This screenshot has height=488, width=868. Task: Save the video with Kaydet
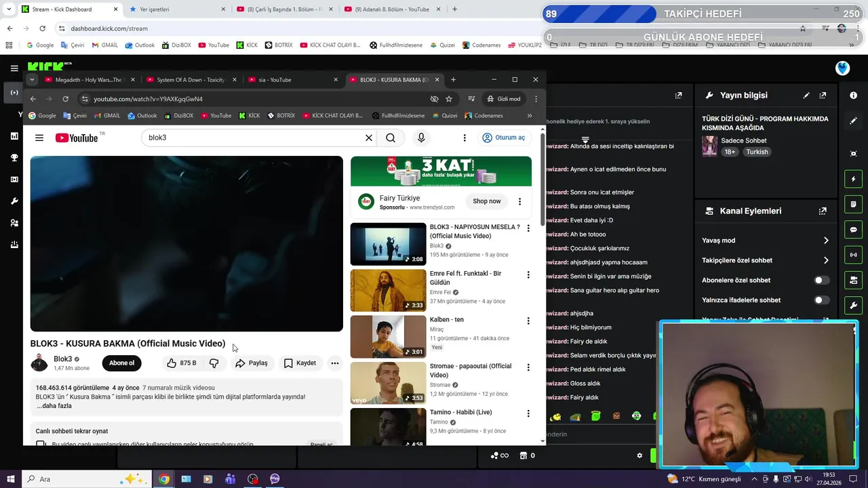pyautogui.click(x=300, y=363)
